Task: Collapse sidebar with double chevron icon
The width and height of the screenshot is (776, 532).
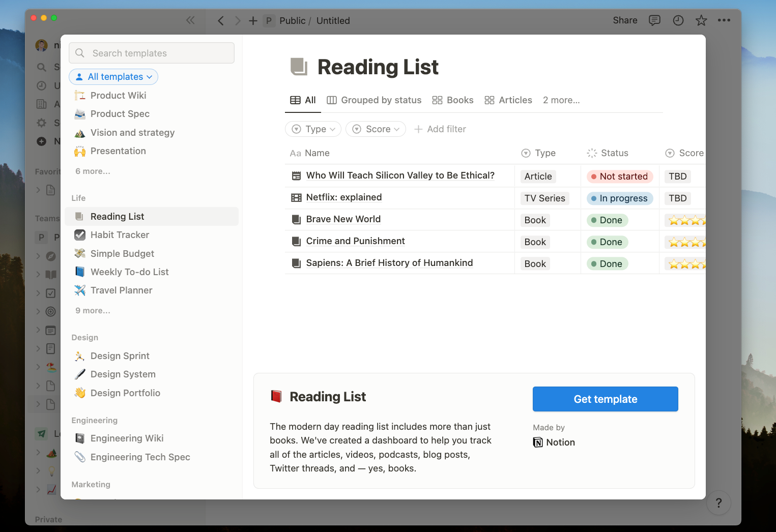Action: (190, 20)
